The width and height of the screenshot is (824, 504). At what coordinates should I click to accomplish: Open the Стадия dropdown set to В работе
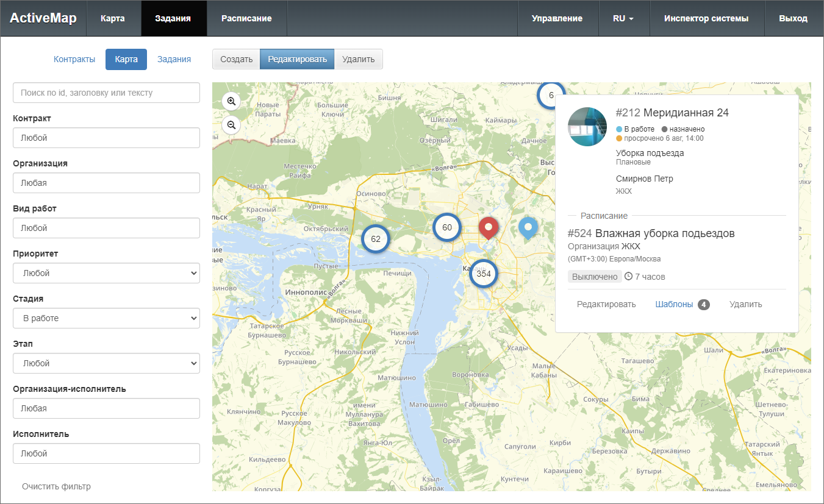click(106, 318)
